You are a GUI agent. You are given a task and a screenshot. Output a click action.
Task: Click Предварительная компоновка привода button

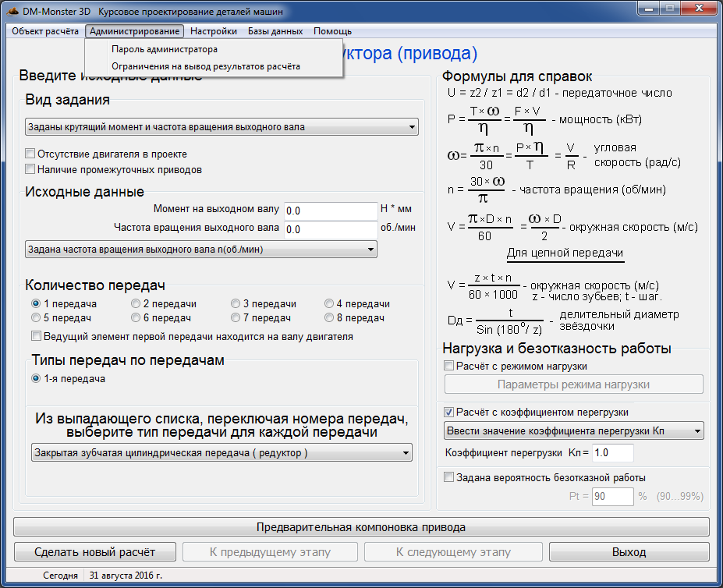pyautogui.click(x=361, y=527)
